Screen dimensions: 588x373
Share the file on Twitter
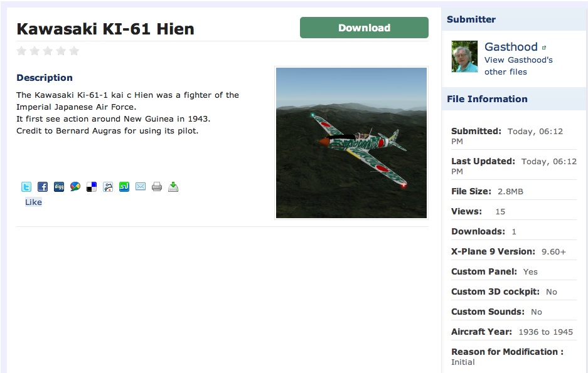tap(26, 187)
